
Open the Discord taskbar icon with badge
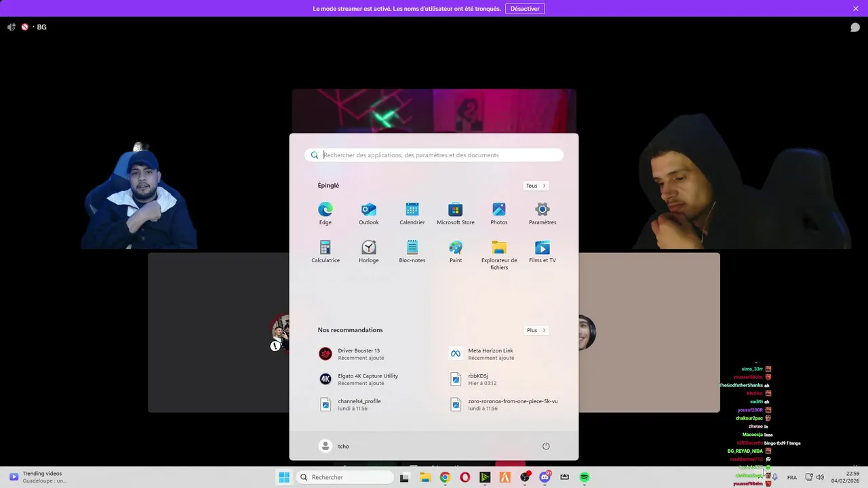click(545, 477)
